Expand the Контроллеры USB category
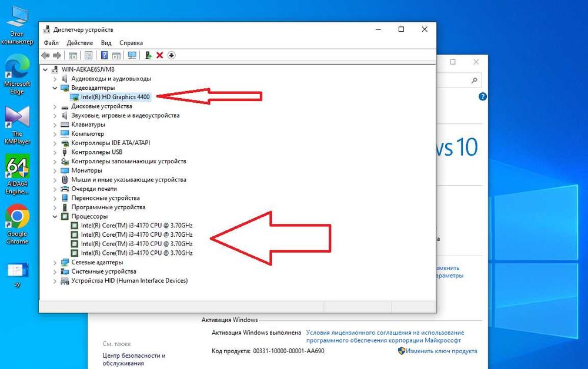The height and width of the screenshot is (369, 588). click(x=55, y=152)
